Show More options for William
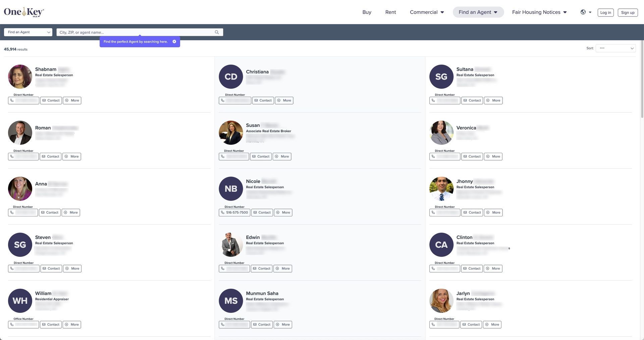This screenshot has height=340, width=644. point(72,325)
